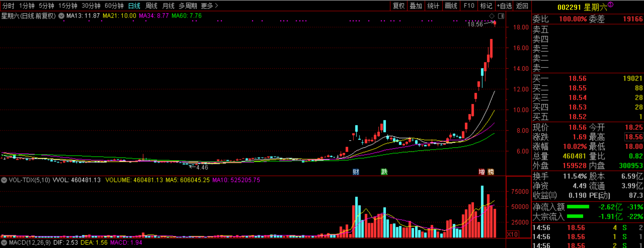644x248 pixels.
Task: Select the 60分钟 period tab
Action: click(x=114, y=6)
